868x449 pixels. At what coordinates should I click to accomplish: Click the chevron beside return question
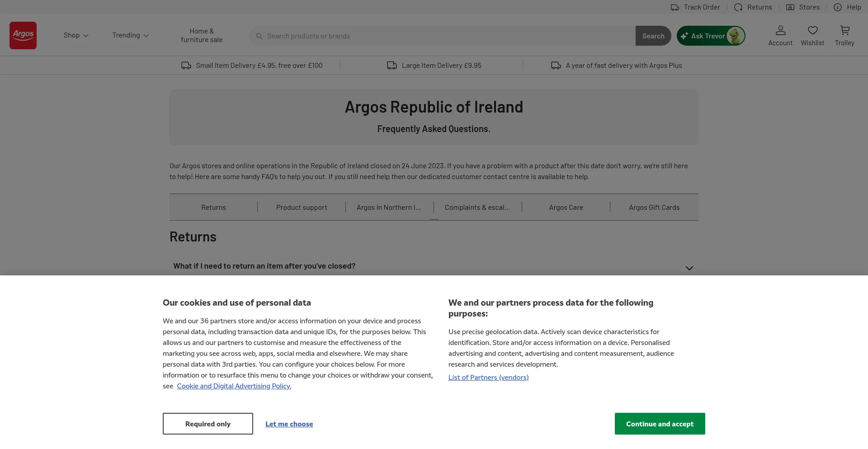(689, 268)
